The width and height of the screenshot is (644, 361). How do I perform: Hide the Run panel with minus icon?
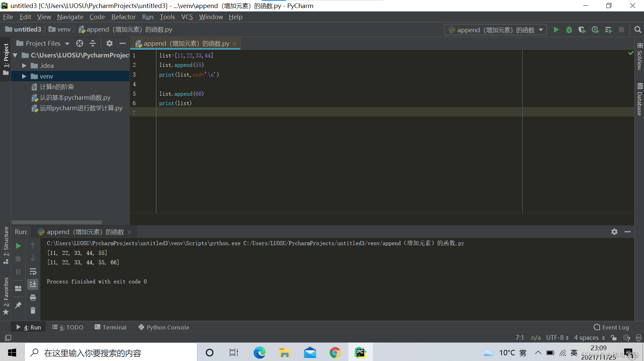point(628,232)
